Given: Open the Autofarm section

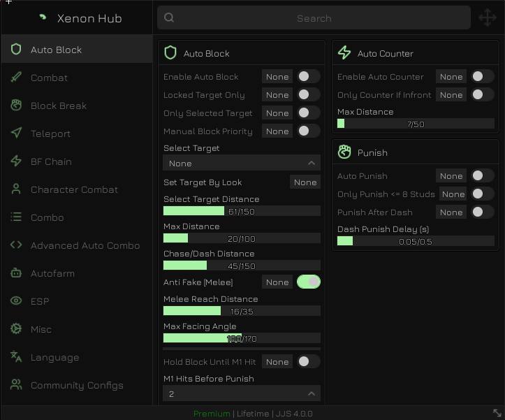Looking at the screenshot, I should point(77,273).
